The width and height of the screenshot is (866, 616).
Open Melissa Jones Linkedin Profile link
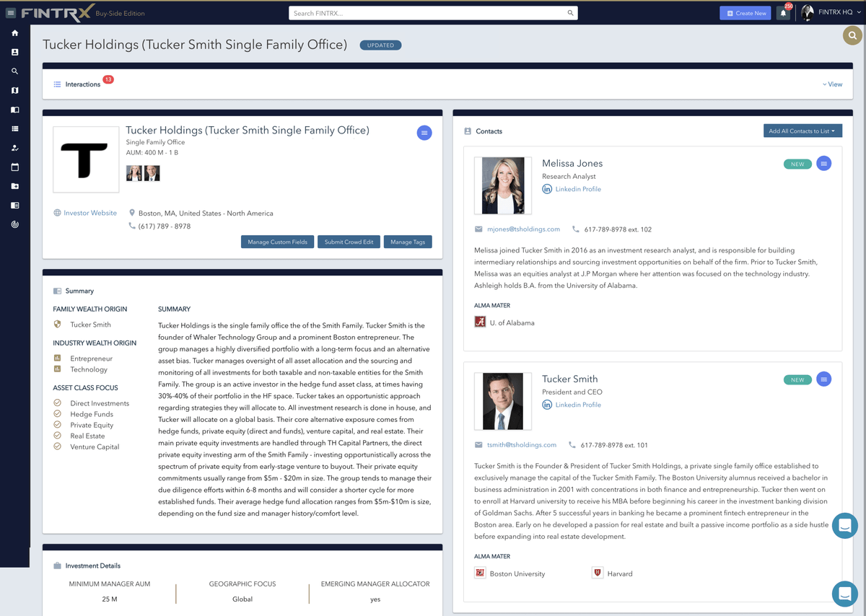pos(578,189)
